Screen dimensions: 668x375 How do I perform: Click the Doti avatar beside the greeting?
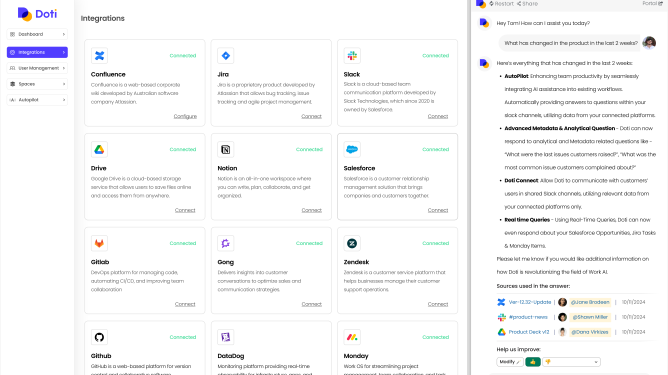click(x=484, y=23)
